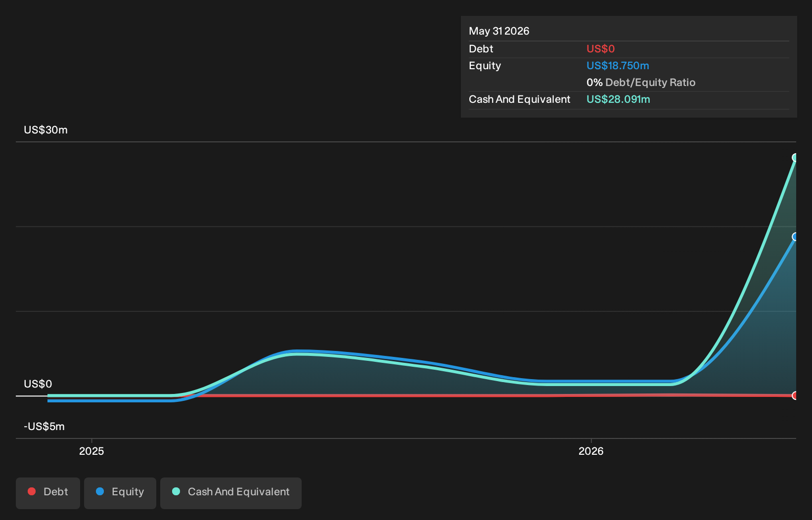Click the Cash And Equivalent tooltip row label

(x=519, y=99)
